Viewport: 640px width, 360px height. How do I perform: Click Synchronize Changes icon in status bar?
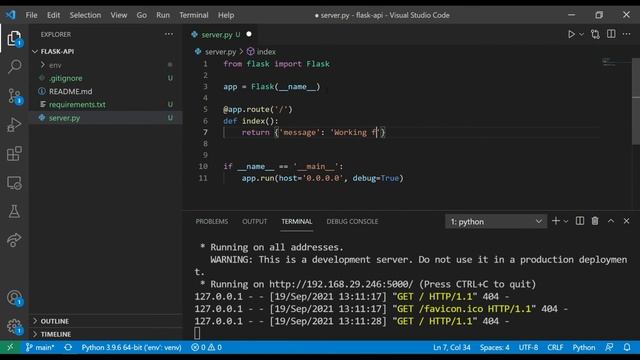(68, 347)
